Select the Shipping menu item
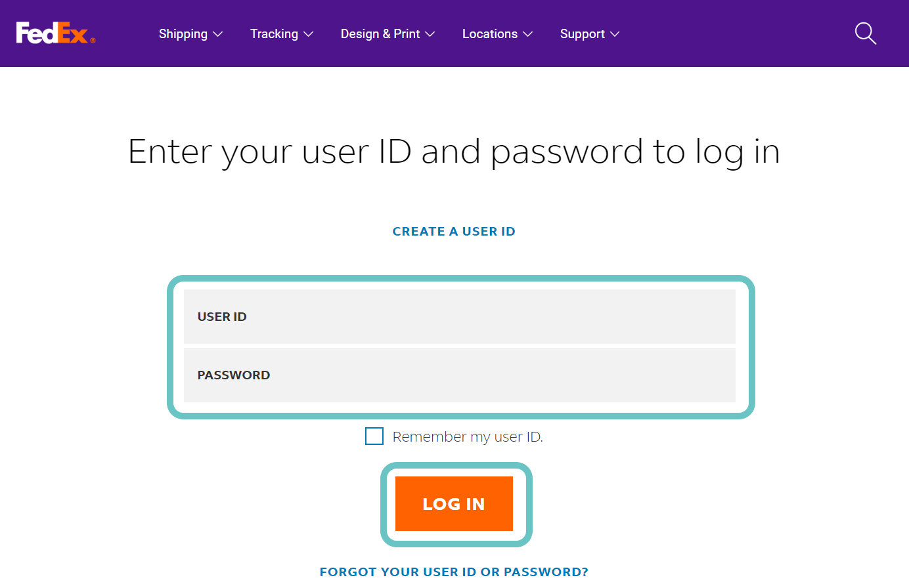909x588 pixels. [x=183, y=33]
